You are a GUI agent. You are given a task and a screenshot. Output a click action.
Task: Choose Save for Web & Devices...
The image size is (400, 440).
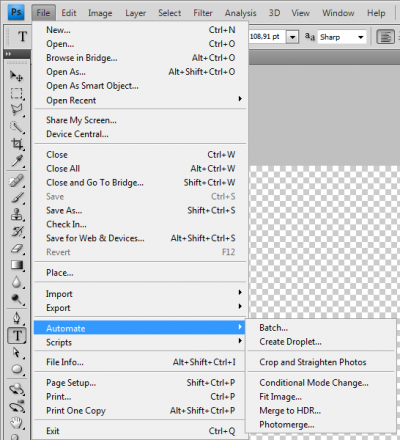140,238
